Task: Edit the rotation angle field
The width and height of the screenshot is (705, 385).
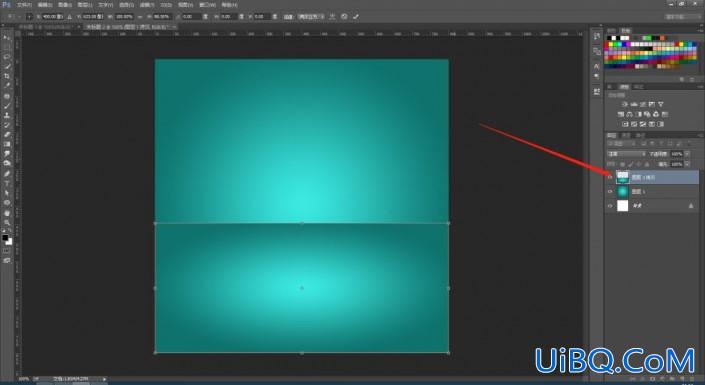Action: click(191, 17)
